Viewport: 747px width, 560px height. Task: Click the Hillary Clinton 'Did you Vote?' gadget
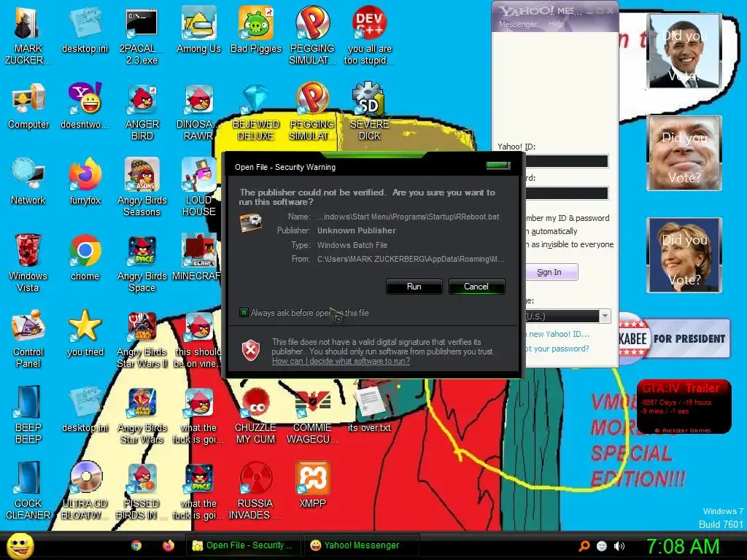point(684,255)
